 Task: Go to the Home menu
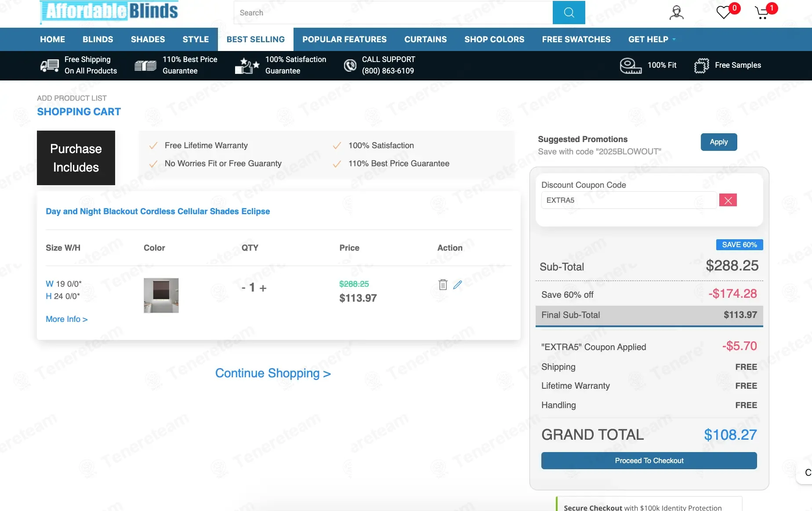click(52, 39)
